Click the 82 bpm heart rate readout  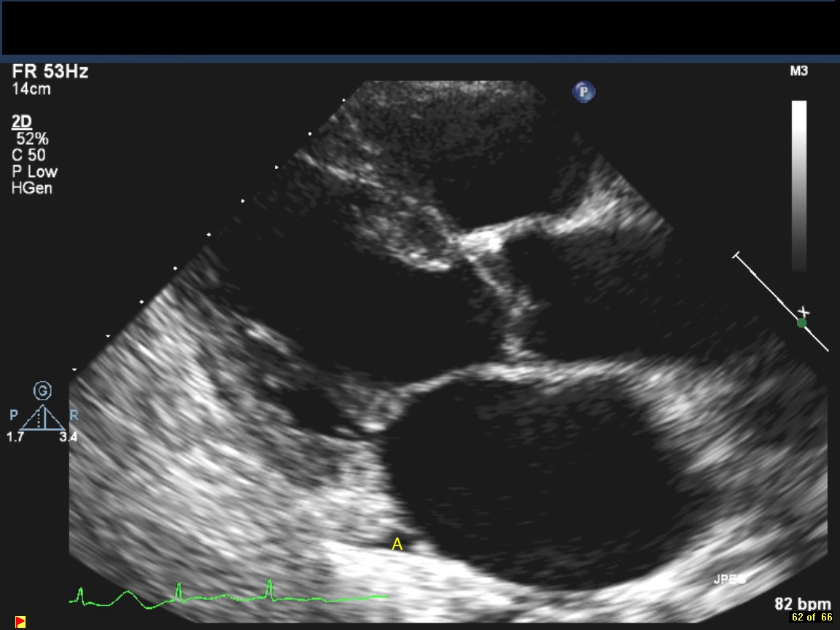click(x=802, y=604)
